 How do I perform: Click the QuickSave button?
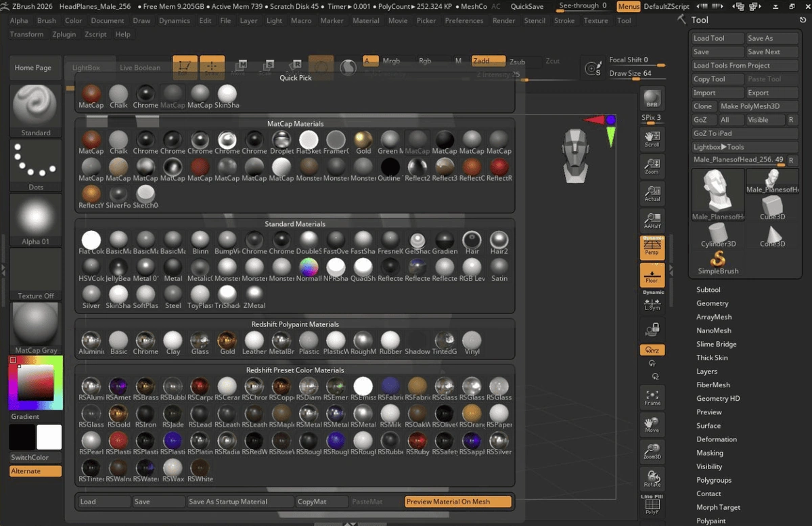pyautogui.click(x=526, y=6)
